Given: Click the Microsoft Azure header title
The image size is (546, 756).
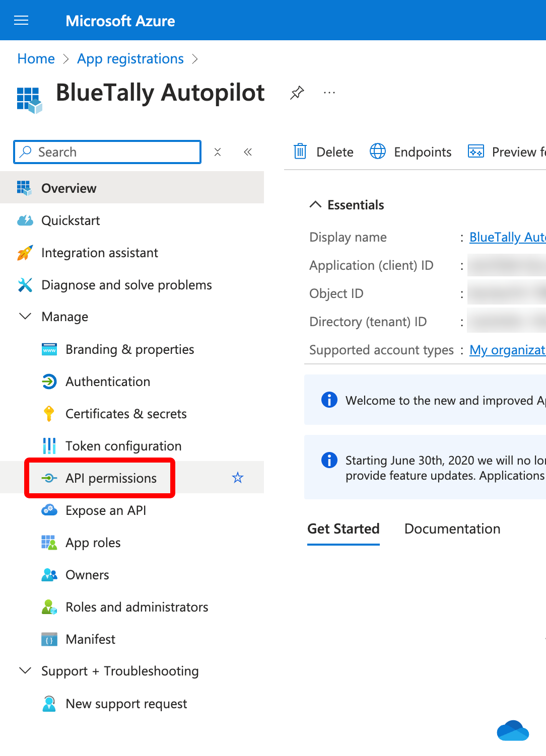Looking at the screenshot, I should coord(120,21).
